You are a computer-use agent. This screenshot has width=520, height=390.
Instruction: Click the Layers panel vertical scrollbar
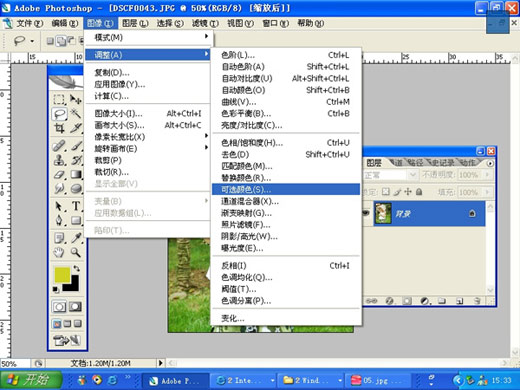click(x=490, y=248)
